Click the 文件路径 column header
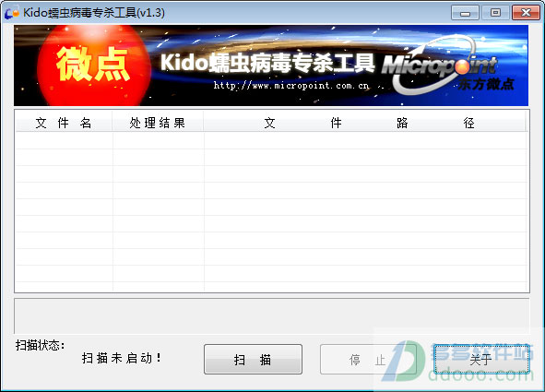 point(365,123)
